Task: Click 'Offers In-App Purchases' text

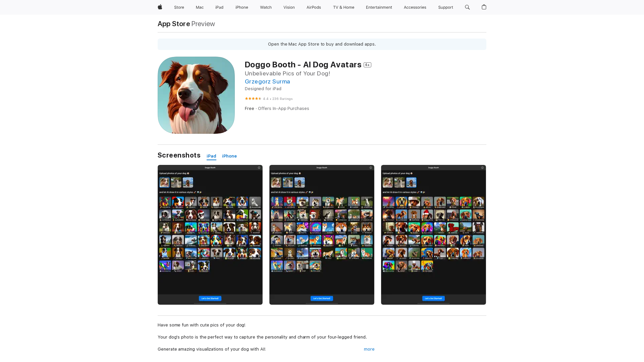Action: [283, 109]
